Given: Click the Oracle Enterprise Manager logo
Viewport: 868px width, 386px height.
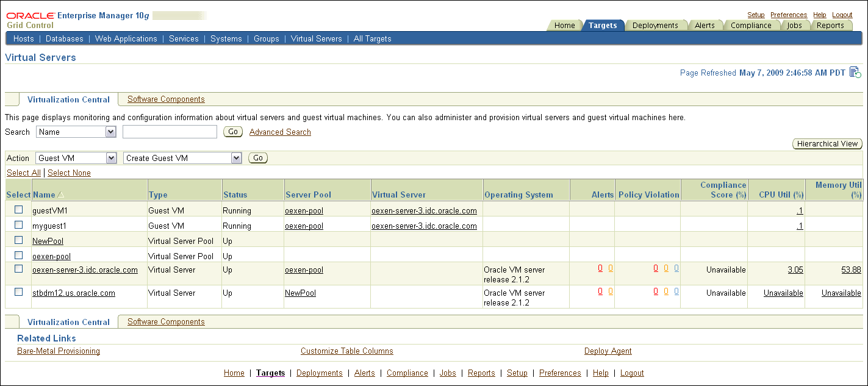Looking at the screenshot, I should point(30,15).
